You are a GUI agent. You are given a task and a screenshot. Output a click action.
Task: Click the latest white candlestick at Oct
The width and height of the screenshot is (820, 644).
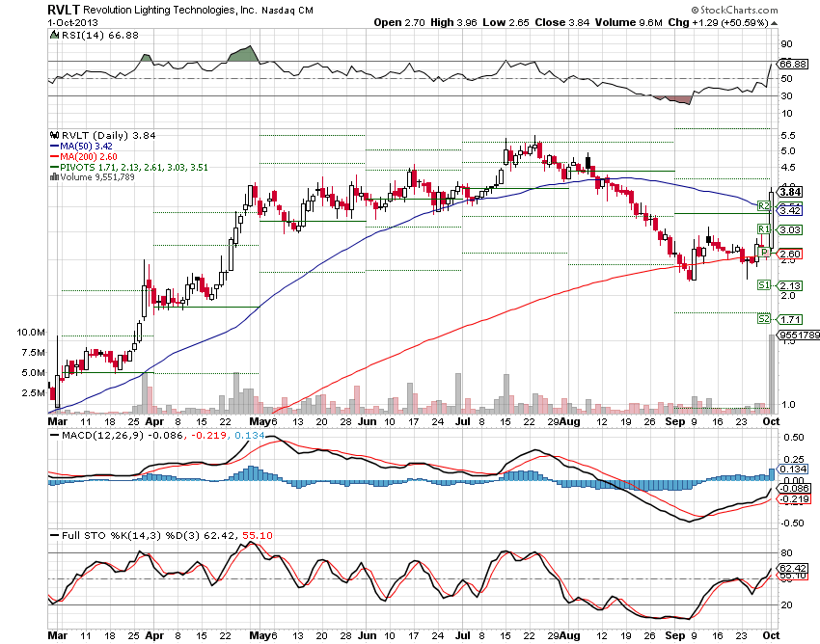772,218
